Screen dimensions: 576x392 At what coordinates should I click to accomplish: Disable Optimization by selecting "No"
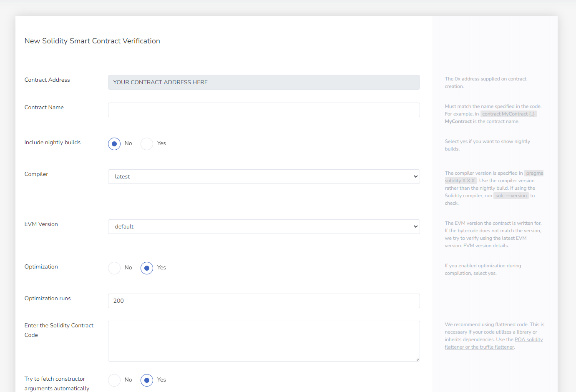tap(114, 268)
